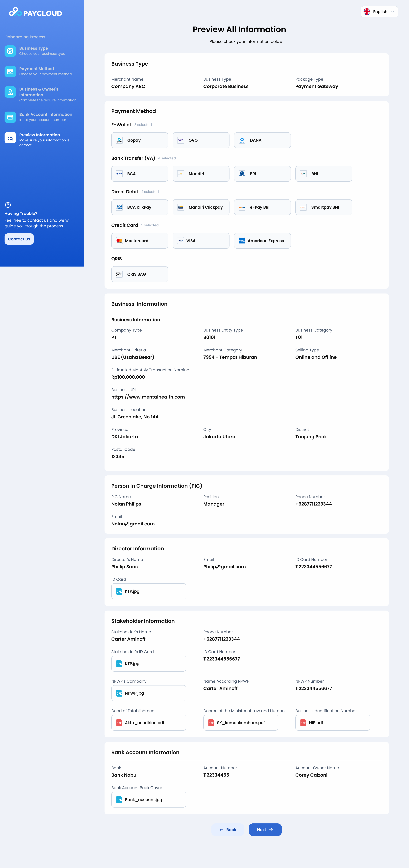Image resolution: width=409 pixels, height=868 pixels.
Task: Click the PayCloud logo
Action: (35, 12)
